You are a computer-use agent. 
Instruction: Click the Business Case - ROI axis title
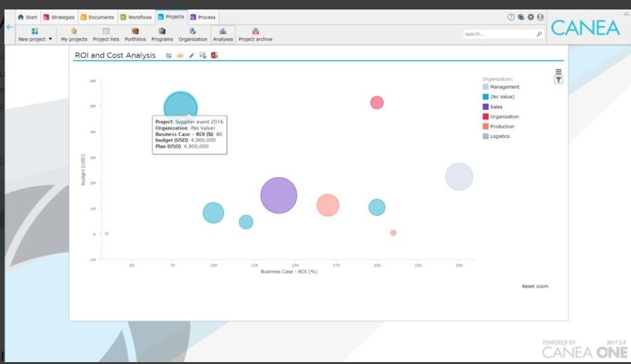pos(289,272)
